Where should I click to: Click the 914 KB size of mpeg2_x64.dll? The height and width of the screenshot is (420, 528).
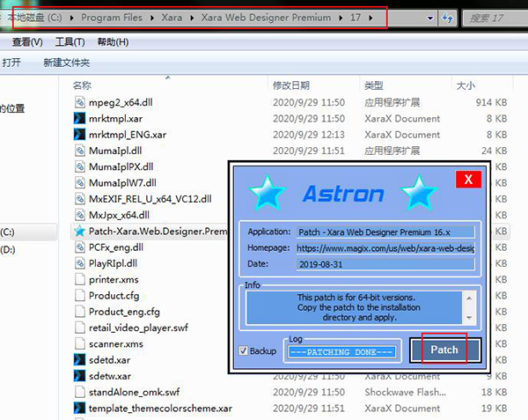pyautogui.click(x=491, y=102)
